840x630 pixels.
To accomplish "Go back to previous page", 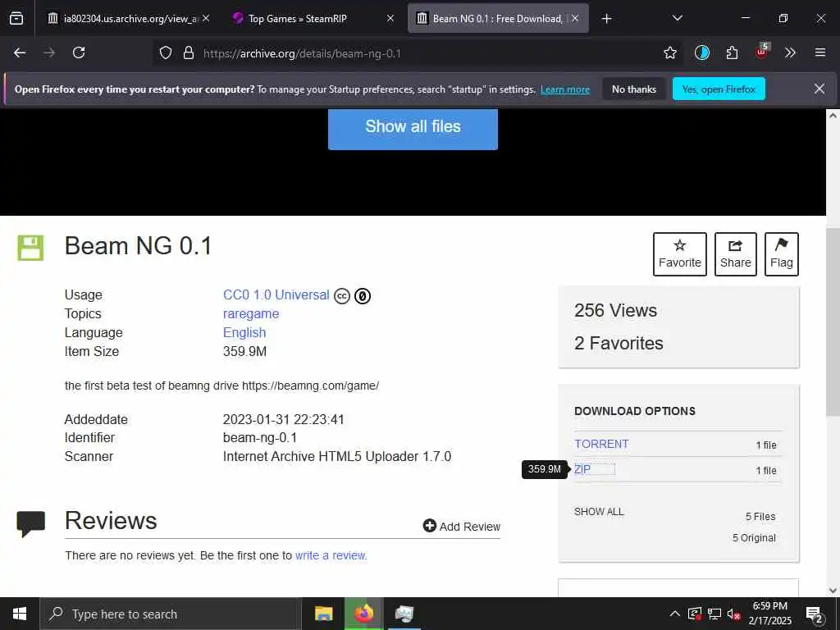I will tap(20, 52).
